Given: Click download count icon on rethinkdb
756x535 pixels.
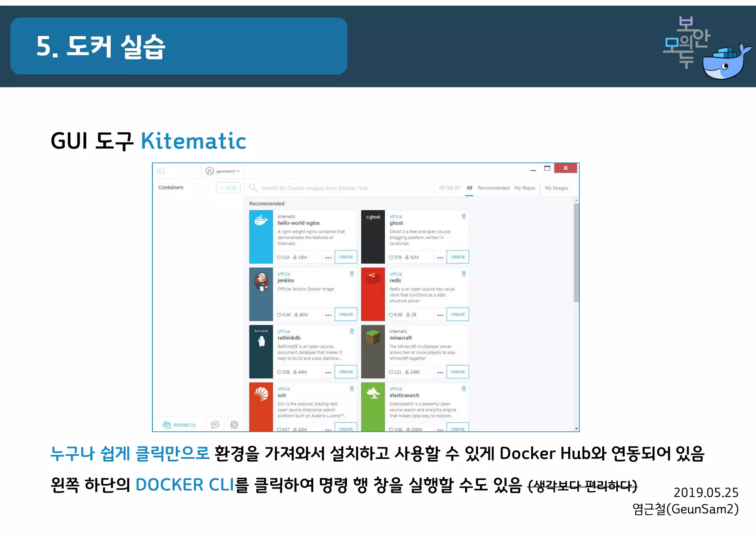Looking at the screenshot, I should 295,372.
